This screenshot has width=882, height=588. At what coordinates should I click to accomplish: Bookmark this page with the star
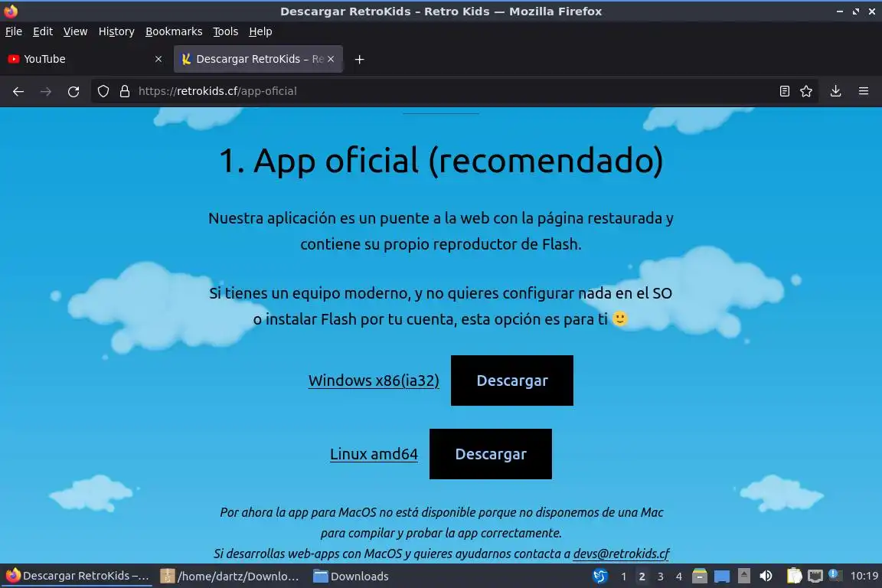coord(806,91)
